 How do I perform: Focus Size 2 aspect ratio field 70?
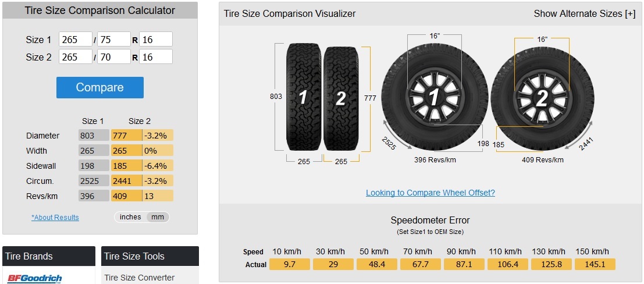pyautogui.click(x=114, y=56)
